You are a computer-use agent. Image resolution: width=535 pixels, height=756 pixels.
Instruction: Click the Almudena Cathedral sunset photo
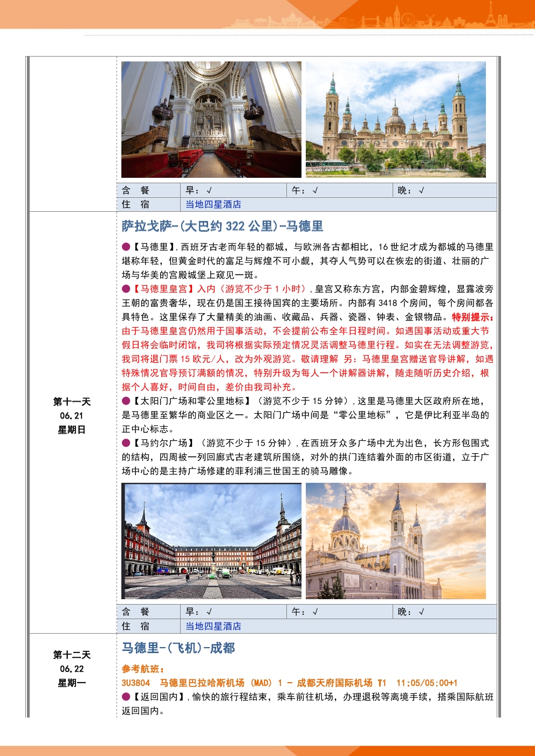[x=395, y=541]
